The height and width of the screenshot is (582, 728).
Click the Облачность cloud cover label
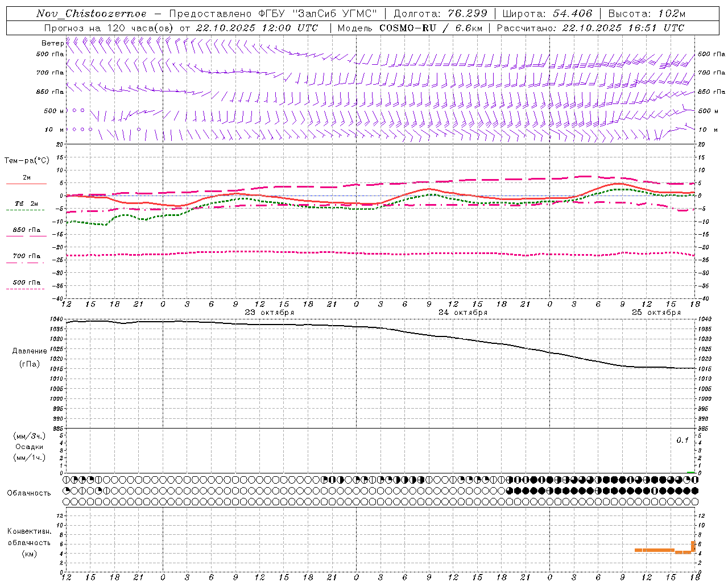(29, 493)
